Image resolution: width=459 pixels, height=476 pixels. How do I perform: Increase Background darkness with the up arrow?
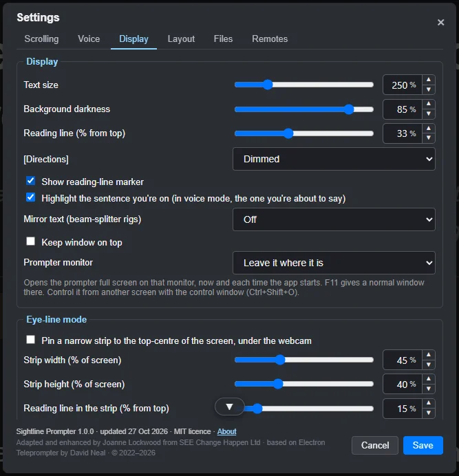pos(428,104)
